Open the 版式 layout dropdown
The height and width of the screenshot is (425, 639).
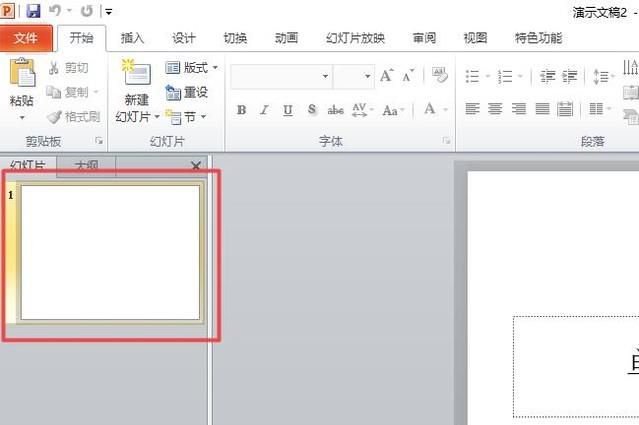click(x=192, y=68)
